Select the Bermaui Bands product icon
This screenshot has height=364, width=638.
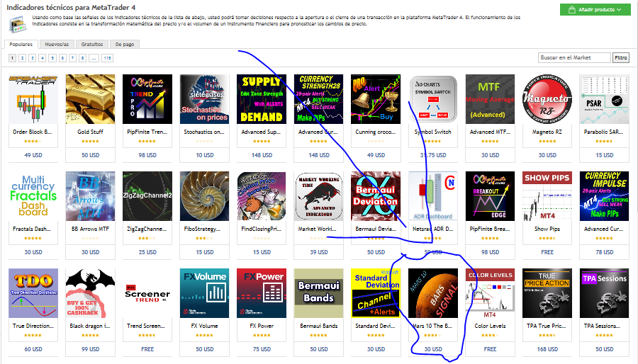318,293
